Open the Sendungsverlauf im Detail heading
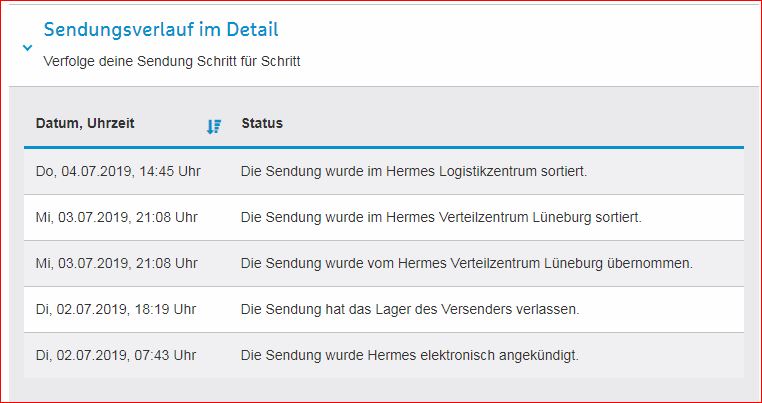 tap(161, 30)
